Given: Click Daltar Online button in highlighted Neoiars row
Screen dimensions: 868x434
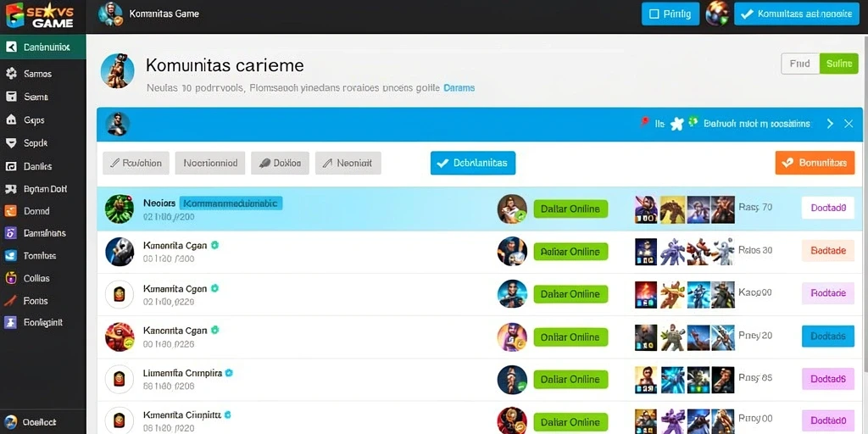Looking at the screenshot, I should [570, 209].
